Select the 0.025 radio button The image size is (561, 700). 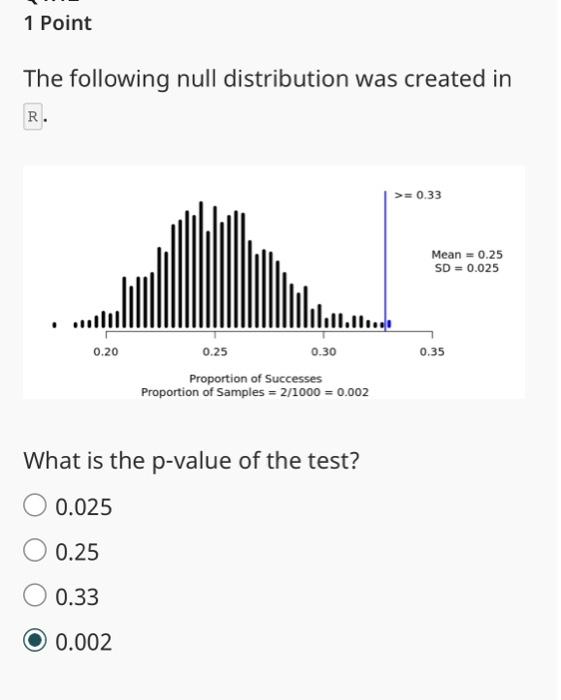[x=35, y=505]
